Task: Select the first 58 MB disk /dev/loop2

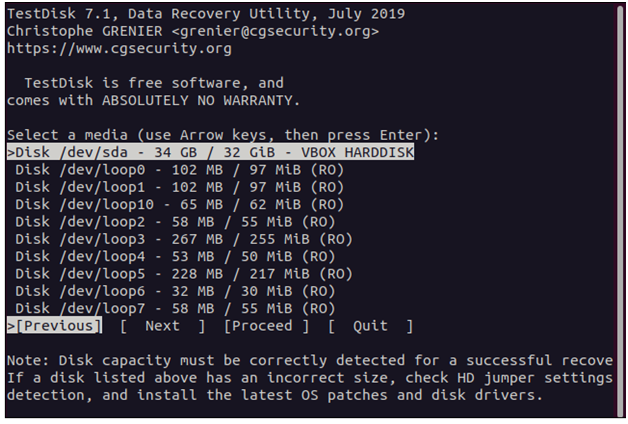Action: pyautogui.click(x=175, y=221)
